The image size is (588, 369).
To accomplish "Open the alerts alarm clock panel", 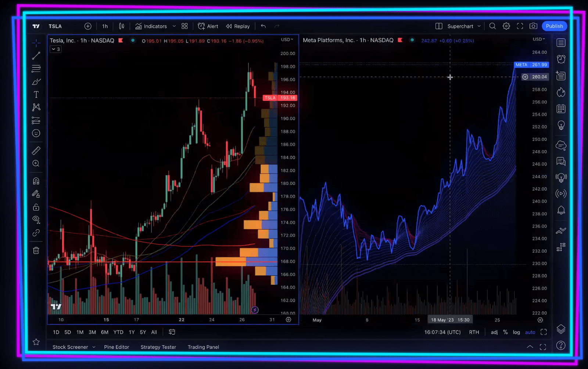I will 561,59.
